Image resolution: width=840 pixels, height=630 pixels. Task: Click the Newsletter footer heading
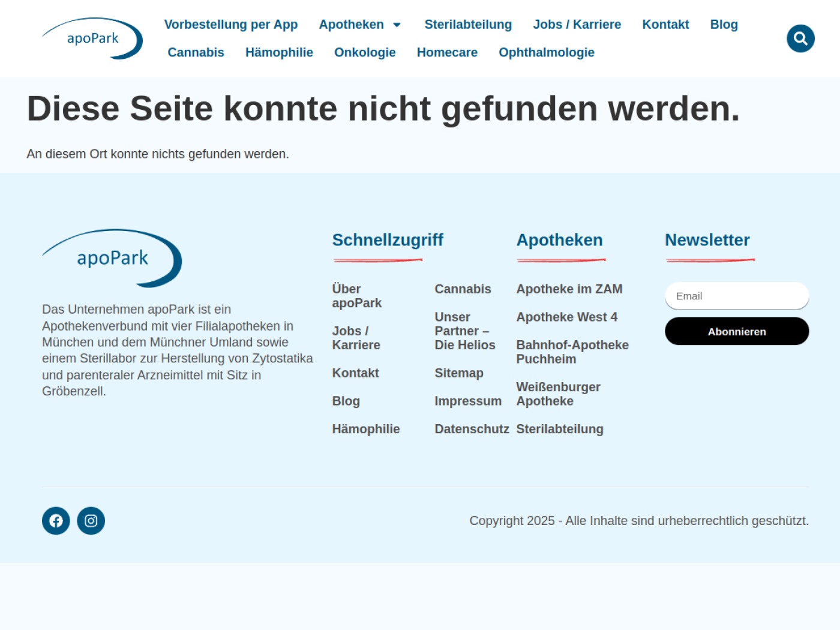pyautogui.click(x=707, y=240)
